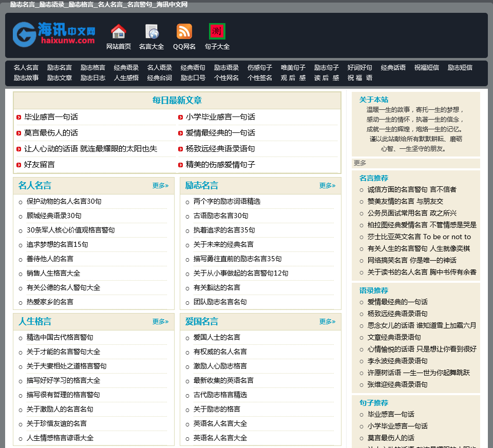Open the QQ网名 RSS feed icon
Image resolution: width=493 pixels, height=448 pixels.
click(184, 31)
